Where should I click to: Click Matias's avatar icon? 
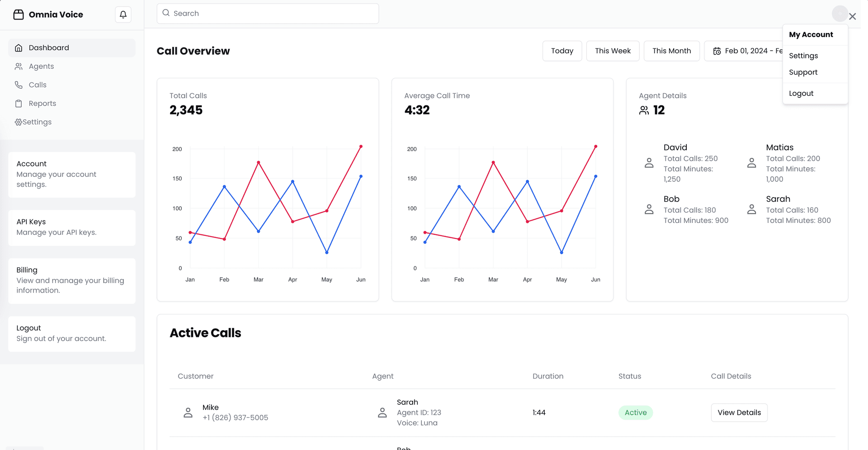click(x=752, y=163)
